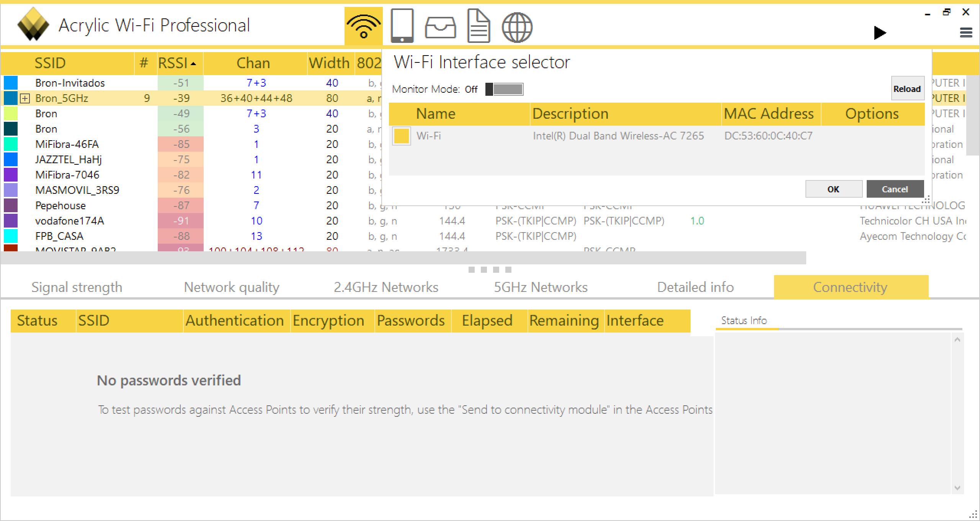
Task: Open the packet document icon
Action: point(479,26)
